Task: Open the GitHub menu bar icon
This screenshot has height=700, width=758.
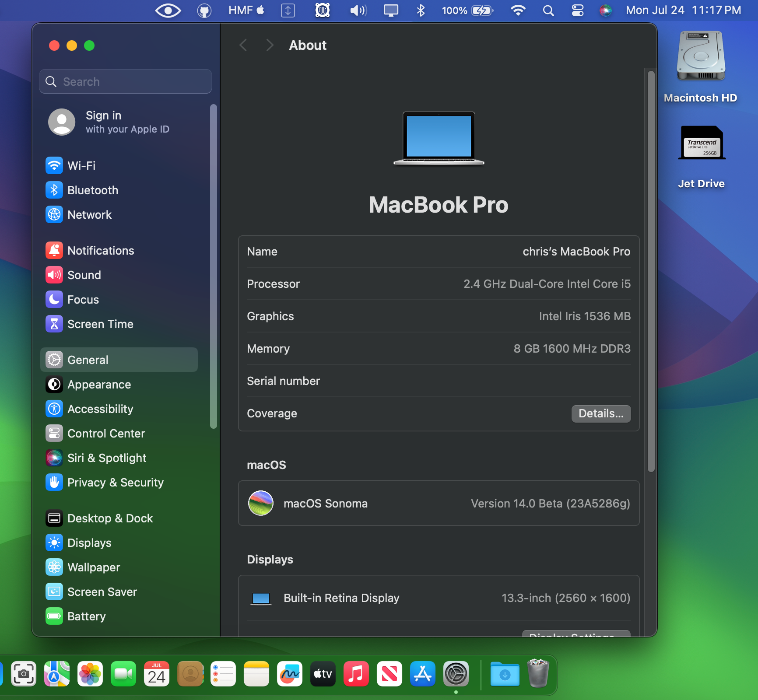Action: coord(204,10)
